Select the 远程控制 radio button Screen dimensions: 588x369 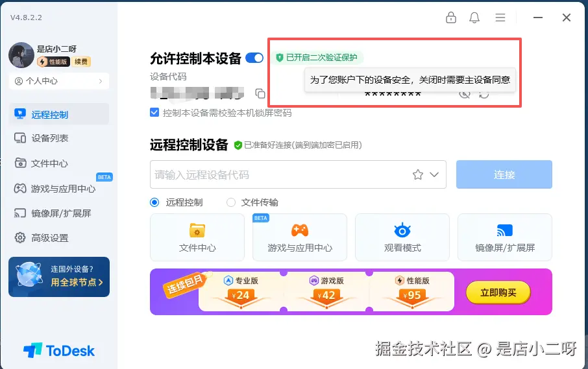154,202
